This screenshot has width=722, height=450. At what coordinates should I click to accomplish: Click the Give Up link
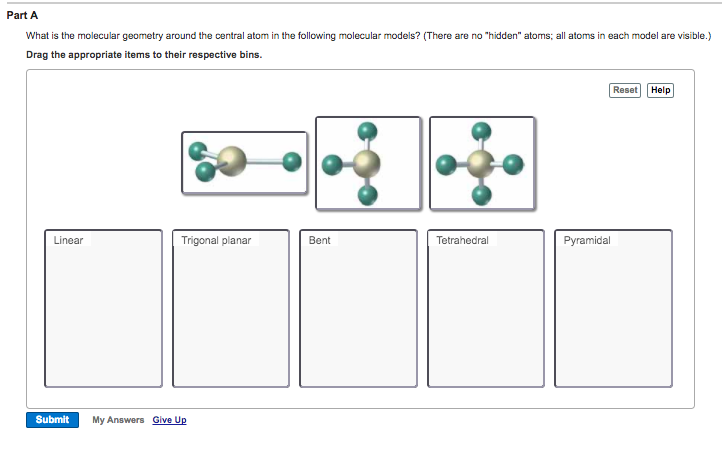click(x=169, y=420)
